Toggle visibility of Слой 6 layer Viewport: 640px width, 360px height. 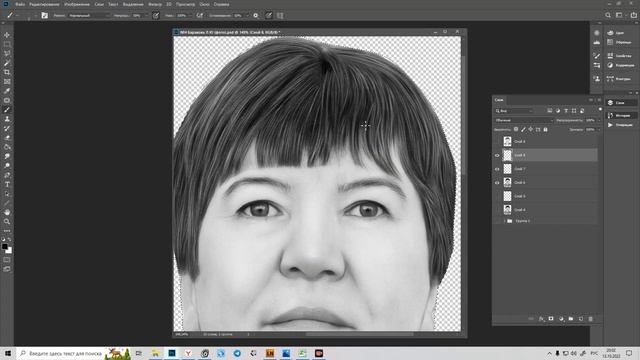point(497,182)
